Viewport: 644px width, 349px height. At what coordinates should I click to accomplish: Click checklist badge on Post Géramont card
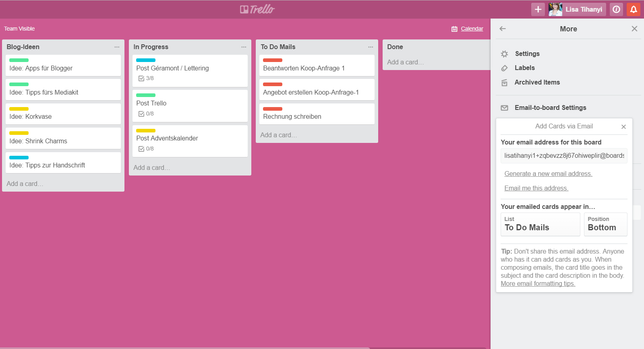[x=146, y=78]
